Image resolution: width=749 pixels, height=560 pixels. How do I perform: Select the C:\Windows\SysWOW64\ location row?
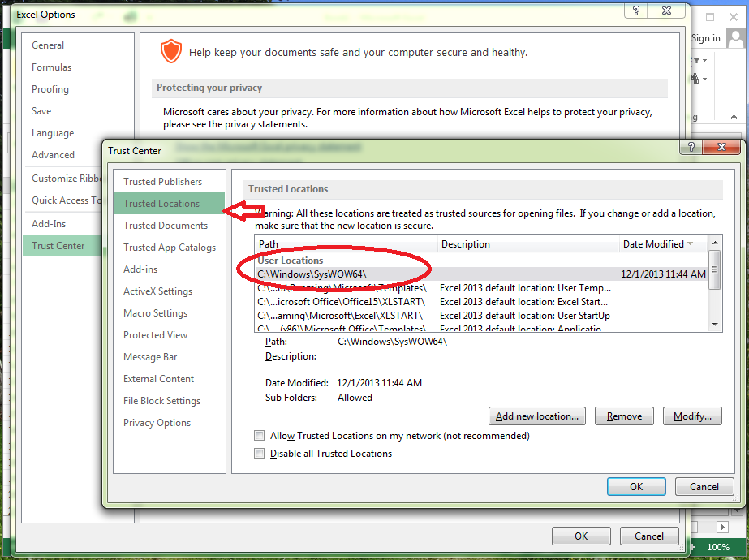481,274
